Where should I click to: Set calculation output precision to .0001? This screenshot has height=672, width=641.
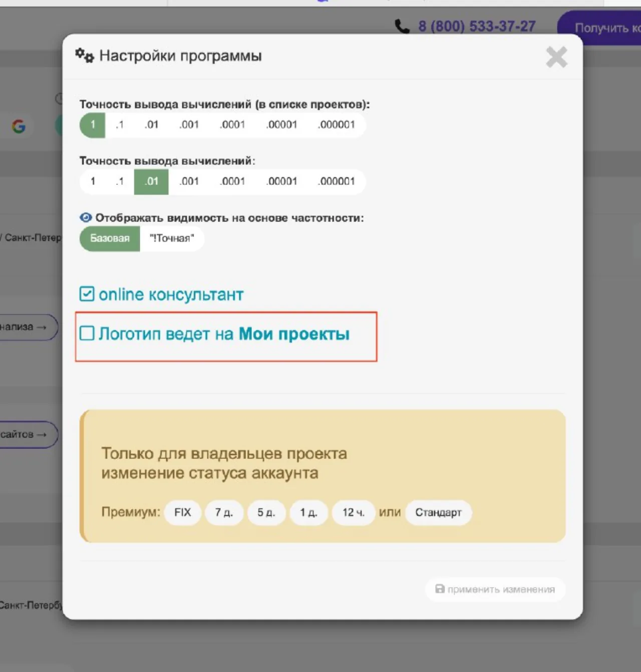click(x=232, y=181)
